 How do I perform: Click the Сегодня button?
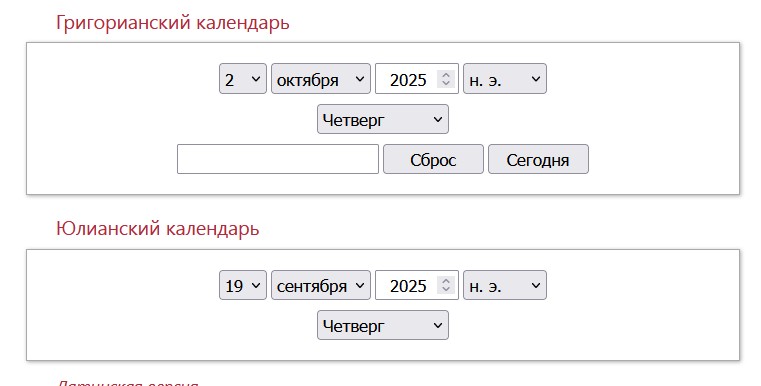click(538, 159)
